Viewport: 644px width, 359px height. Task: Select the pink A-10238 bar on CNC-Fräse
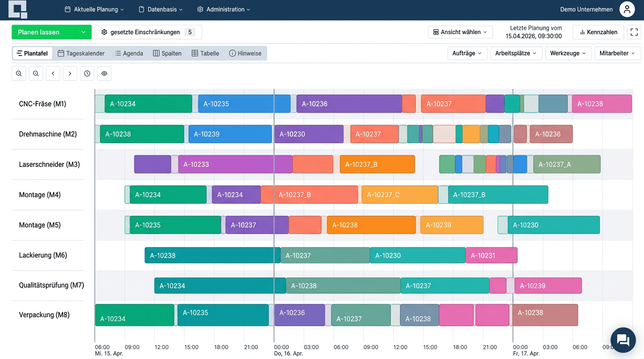[601, 104]
